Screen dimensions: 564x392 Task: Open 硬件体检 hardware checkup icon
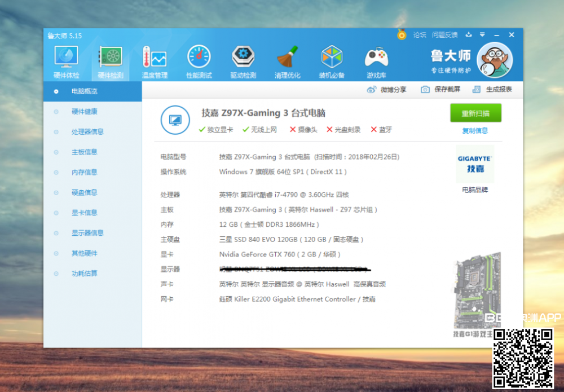[66, 62]
